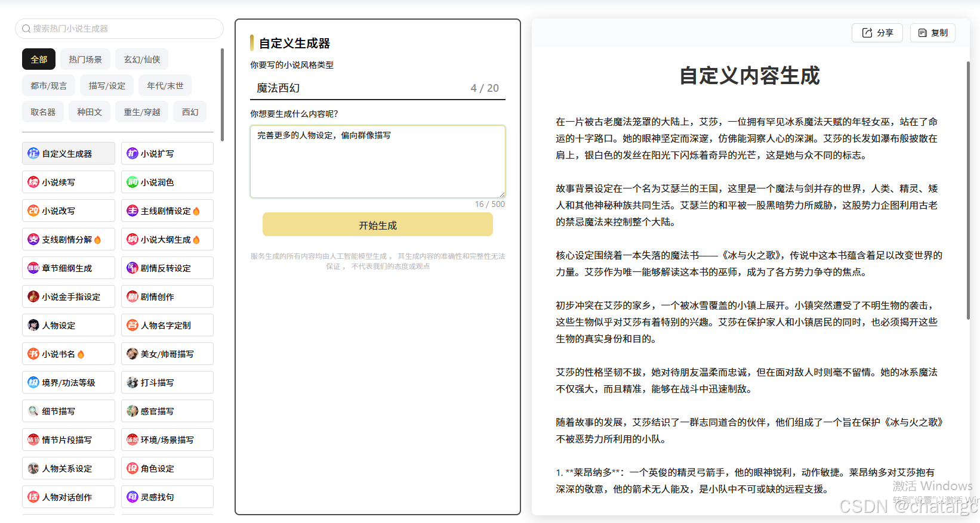Click the content description textarea
Screen dimensions: 980x523
378,161
